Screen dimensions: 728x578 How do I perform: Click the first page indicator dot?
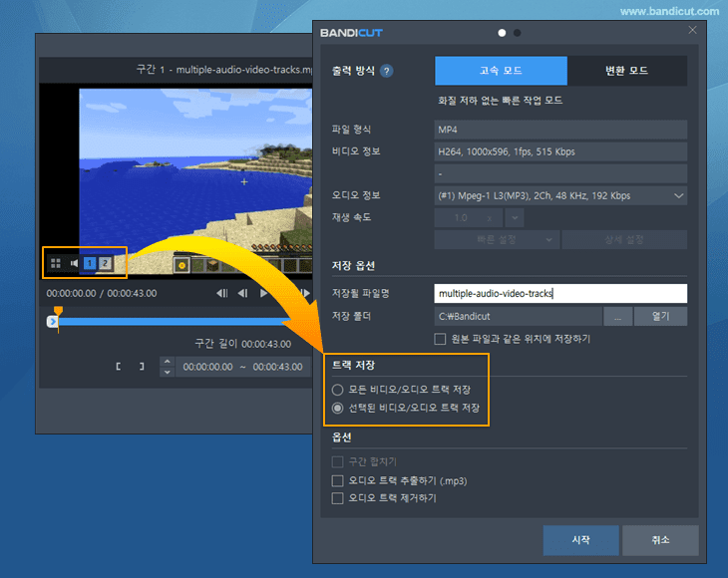(x=502, y=33)
